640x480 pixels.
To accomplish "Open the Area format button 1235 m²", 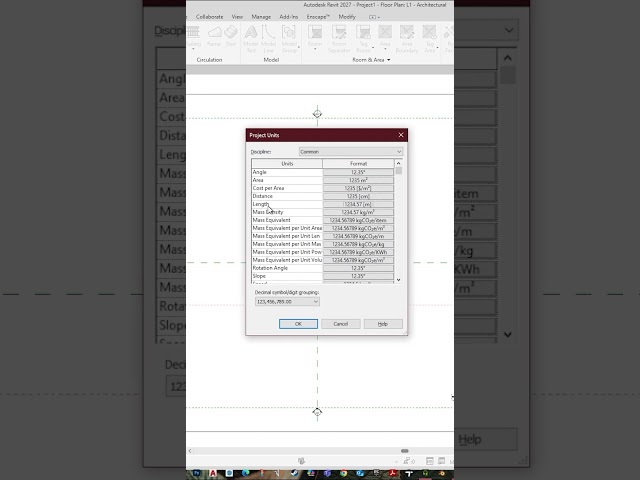I will pyautogui.click(x=358, y=180).
